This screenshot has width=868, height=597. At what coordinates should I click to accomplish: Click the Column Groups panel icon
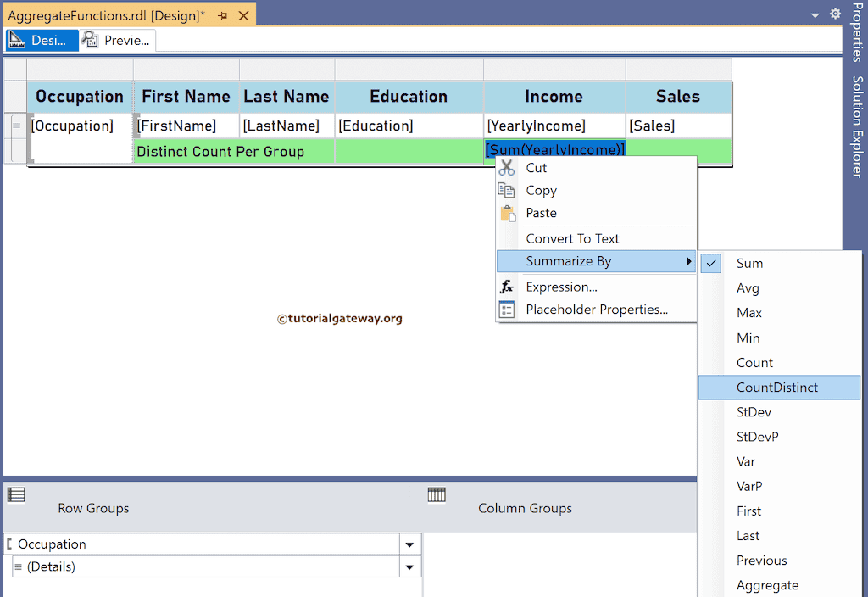[436, 495]
